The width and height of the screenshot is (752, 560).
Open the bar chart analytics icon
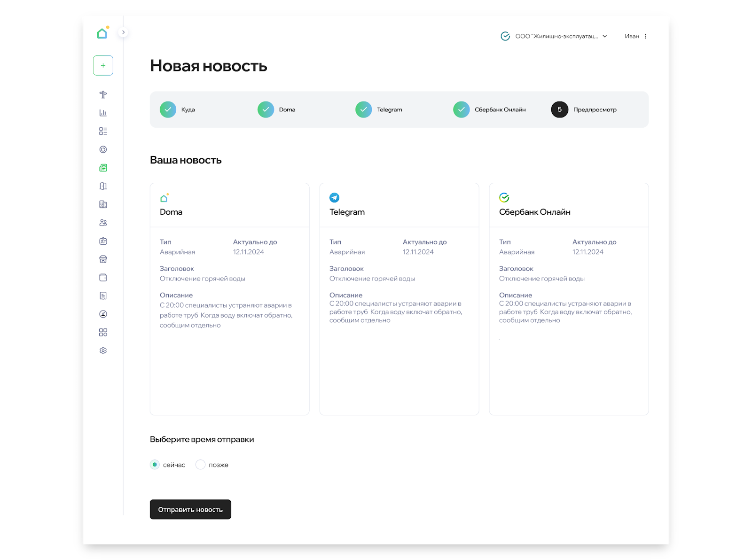tap(103, 113)
